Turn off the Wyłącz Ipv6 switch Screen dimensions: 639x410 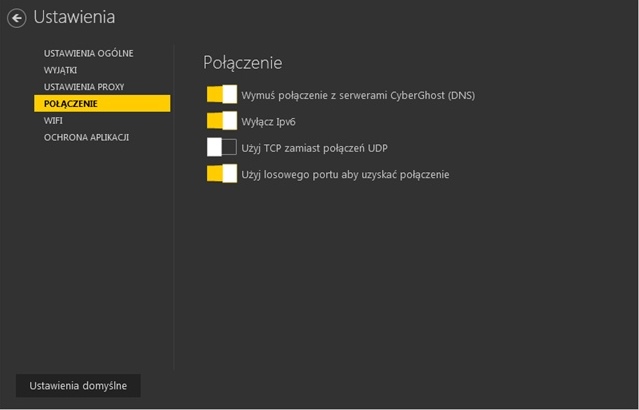222,121
